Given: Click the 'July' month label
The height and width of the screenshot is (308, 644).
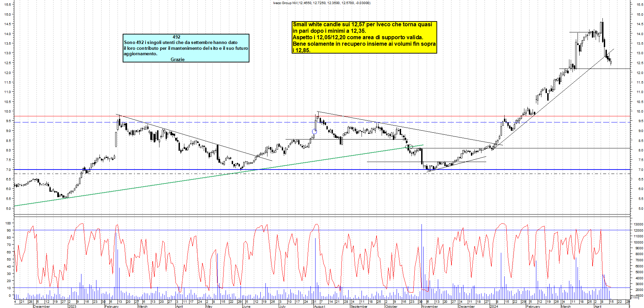Looking at the screenshot, I should point(282,306).
